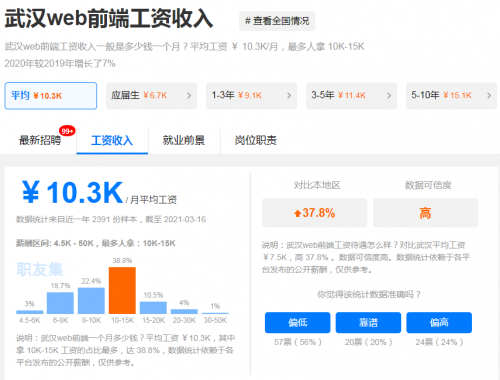Click the 高 data reliability box

click(425, 213)
